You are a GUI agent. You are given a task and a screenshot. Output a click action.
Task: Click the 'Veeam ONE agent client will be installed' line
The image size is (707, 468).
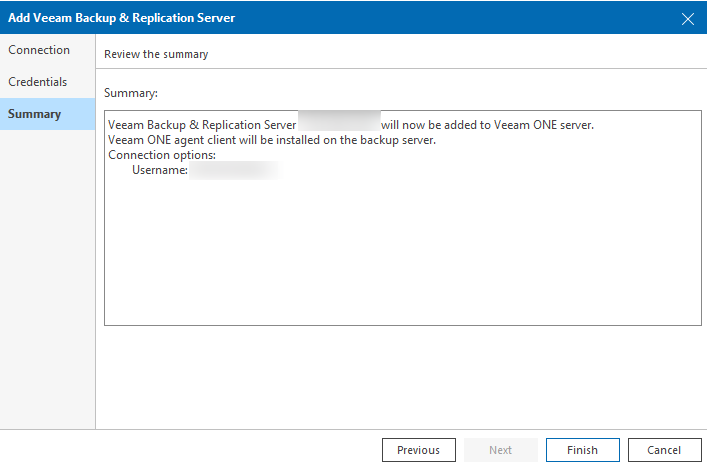pos(272,140)
